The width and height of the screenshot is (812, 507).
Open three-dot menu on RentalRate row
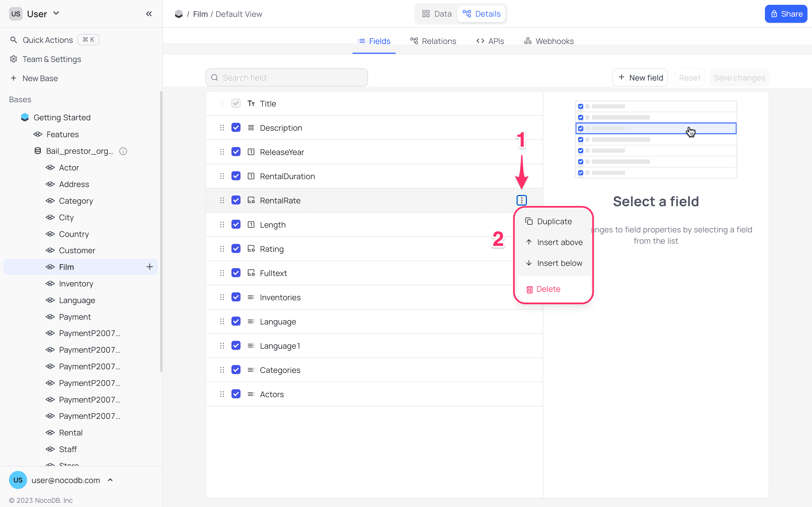pos(521,200)
